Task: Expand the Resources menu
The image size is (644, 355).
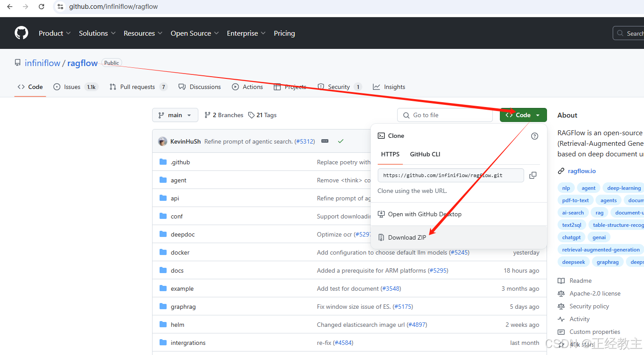Action: click(143, 33)
